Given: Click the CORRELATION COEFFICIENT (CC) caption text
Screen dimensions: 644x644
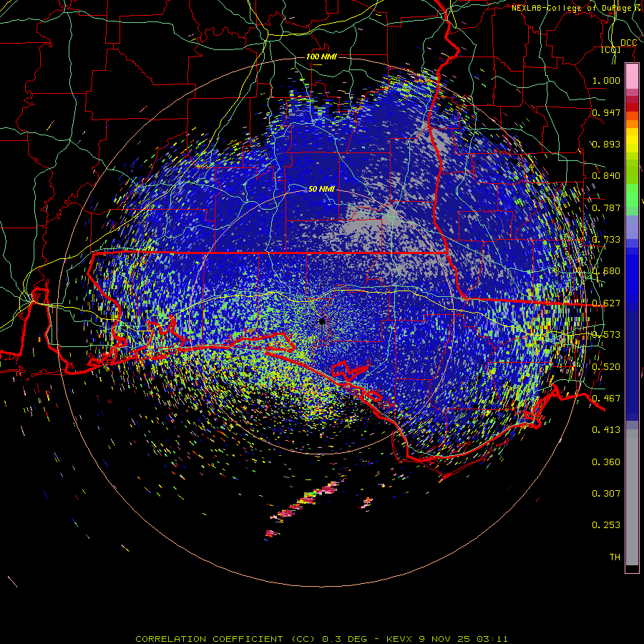Looking at the screenshot, I should click(x=227, y=639).
